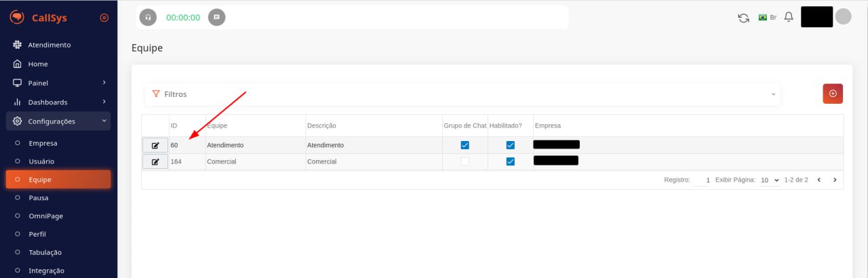Edit the Comercial team row

pos(155,161)
